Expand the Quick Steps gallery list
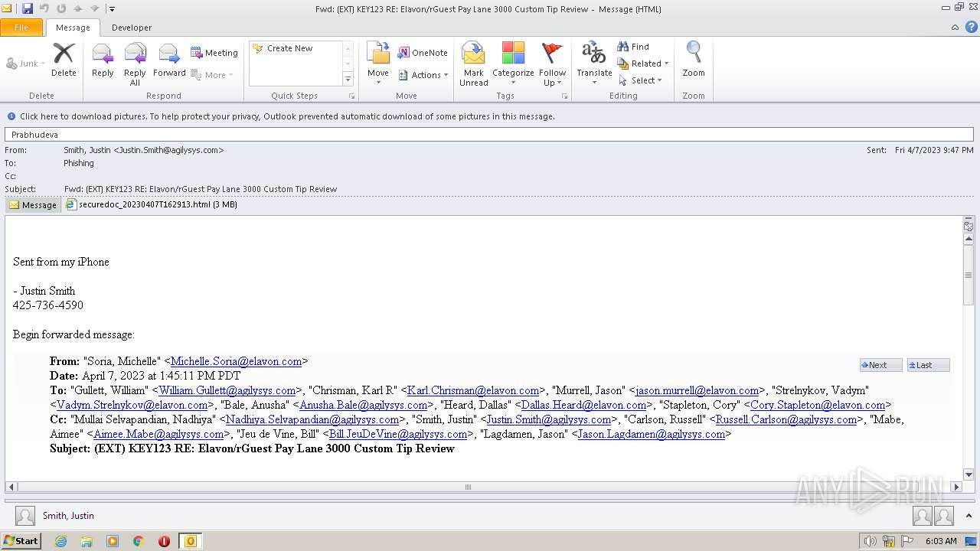 point(348,79)
